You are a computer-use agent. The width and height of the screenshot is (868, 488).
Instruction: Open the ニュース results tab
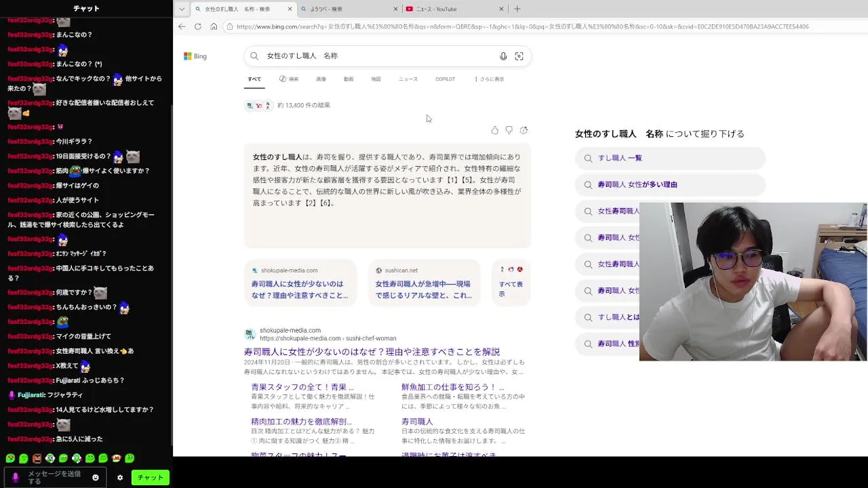coord(408,79)
